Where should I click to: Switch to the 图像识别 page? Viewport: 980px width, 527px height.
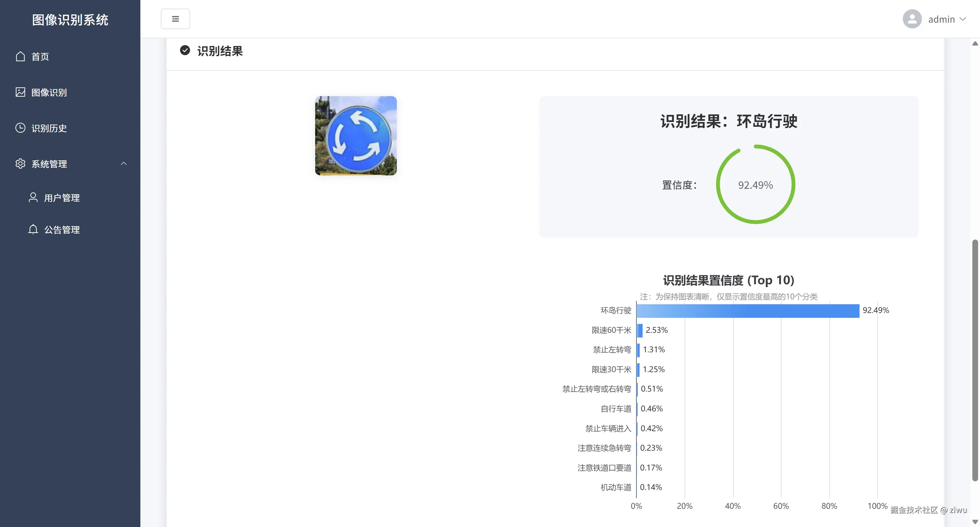49,92
